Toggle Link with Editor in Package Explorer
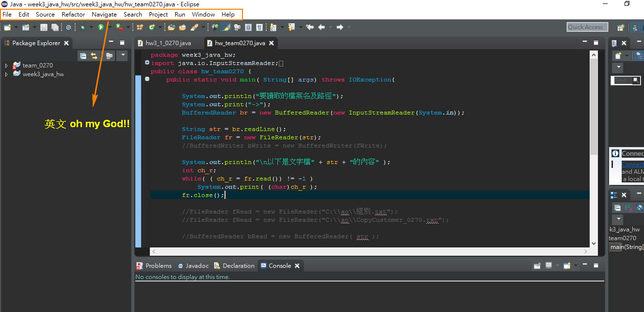The image size is (644, 312). 94,56
